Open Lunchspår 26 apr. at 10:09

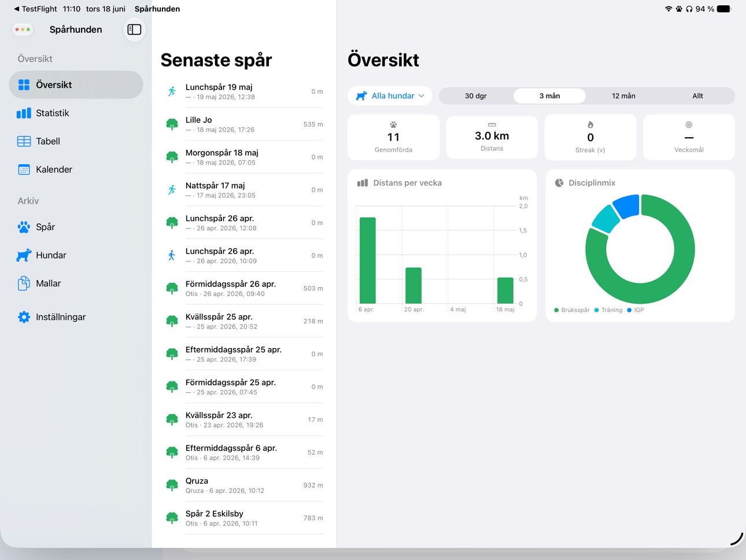click(x=243, y=256)
